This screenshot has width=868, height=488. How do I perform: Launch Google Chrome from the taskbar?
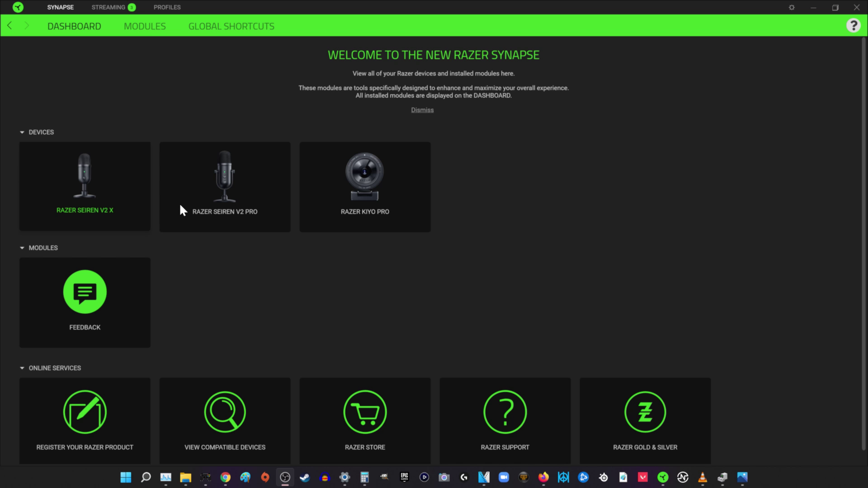pos(225,477)
